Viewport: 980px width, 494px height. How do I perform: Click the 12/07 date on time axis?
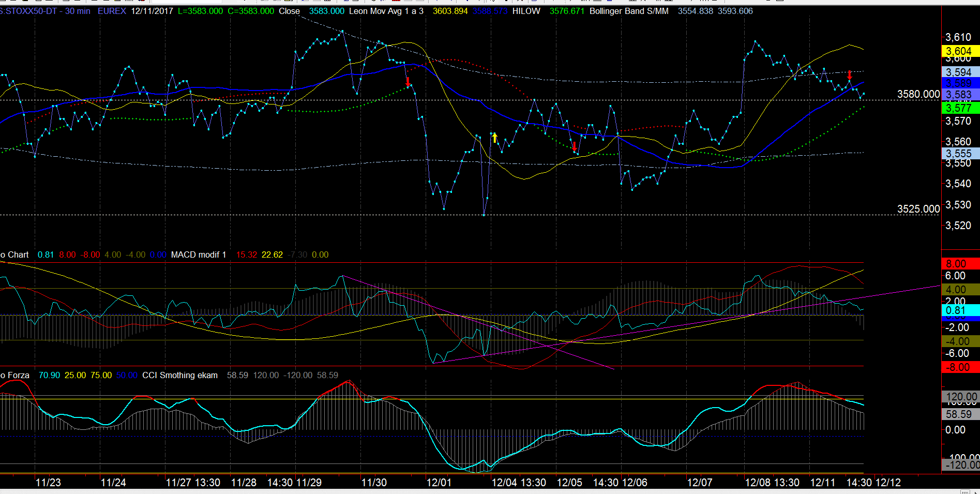(700, 483)
